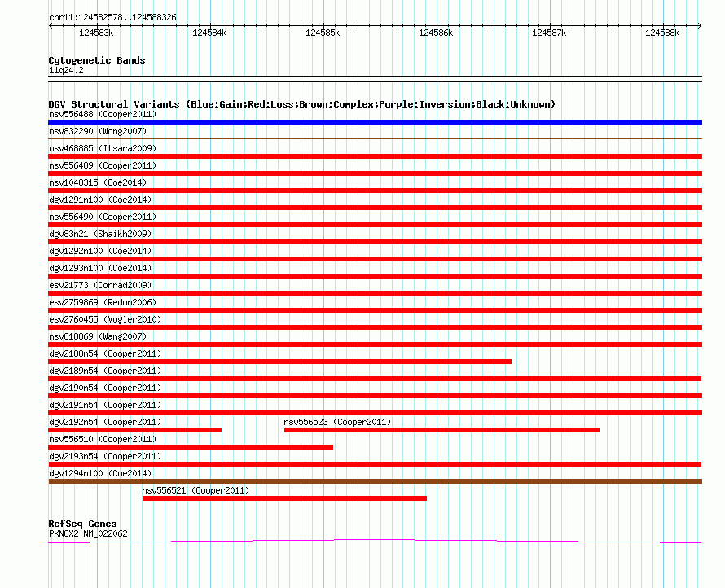Click the red bar under nsv556523
The width and height of the screenshot is (725, 588).
click(442, 430)
